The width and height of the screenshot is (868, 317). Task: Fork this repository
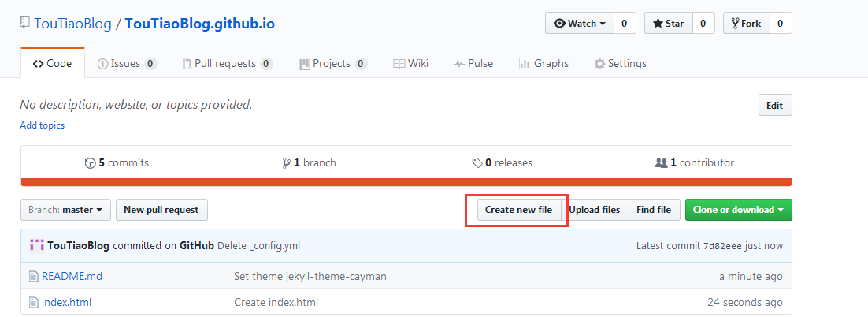(746, 24)
